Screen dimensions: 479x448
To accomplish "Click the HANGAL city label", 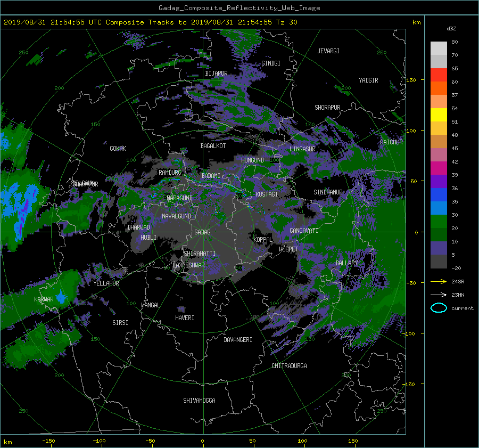I will coord(150,305).
